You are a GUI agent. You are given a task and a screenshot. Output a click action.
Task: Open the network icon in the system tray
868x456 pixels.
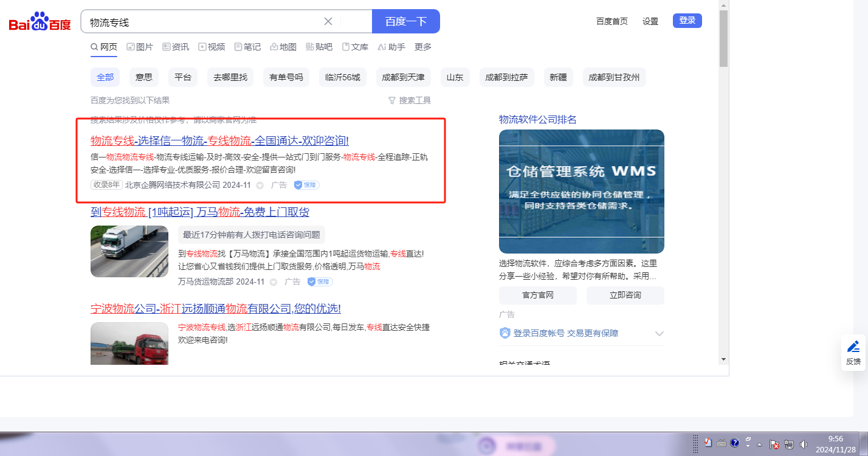(x=789, y=444)
